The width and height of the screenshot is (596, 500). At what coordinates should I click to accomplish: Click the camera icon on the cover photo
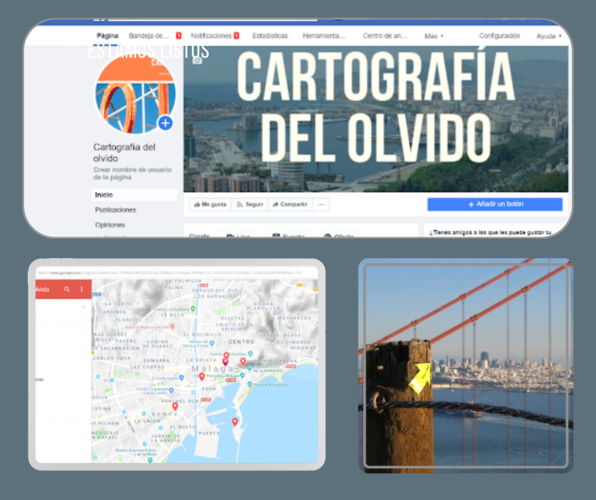(x=197, y=60)
